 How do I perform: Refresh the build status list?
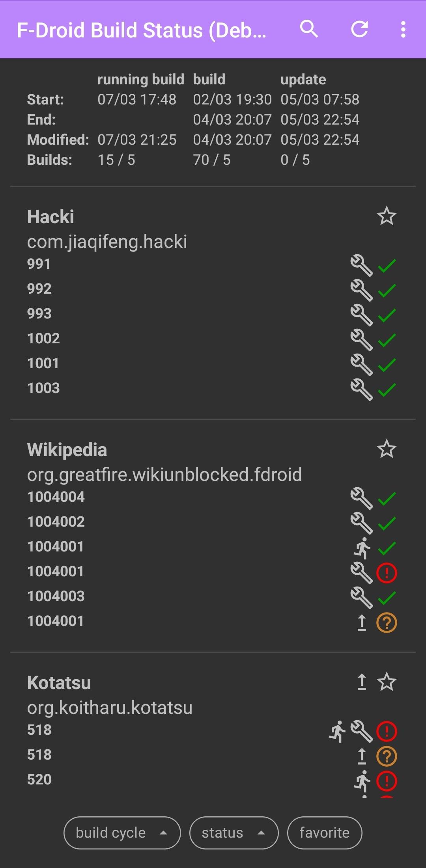point(359,29)
